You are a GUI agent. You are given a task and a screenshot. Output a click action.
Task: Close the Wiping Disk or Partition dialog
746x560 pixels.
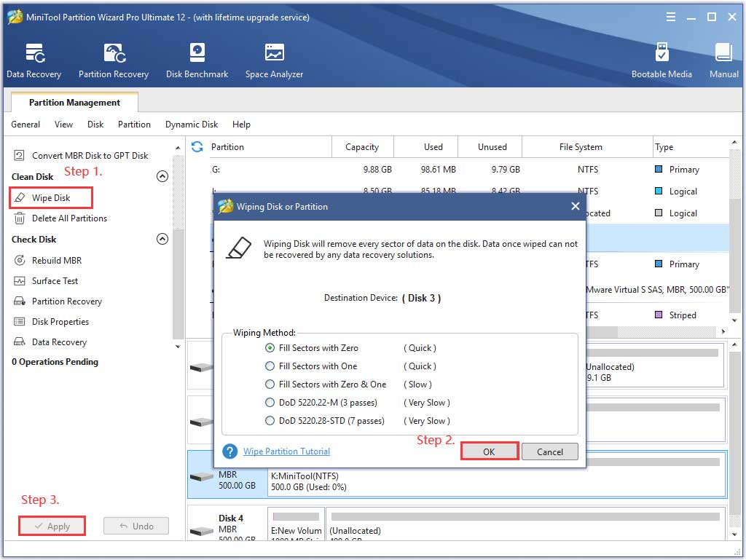[x=576, y=206]
